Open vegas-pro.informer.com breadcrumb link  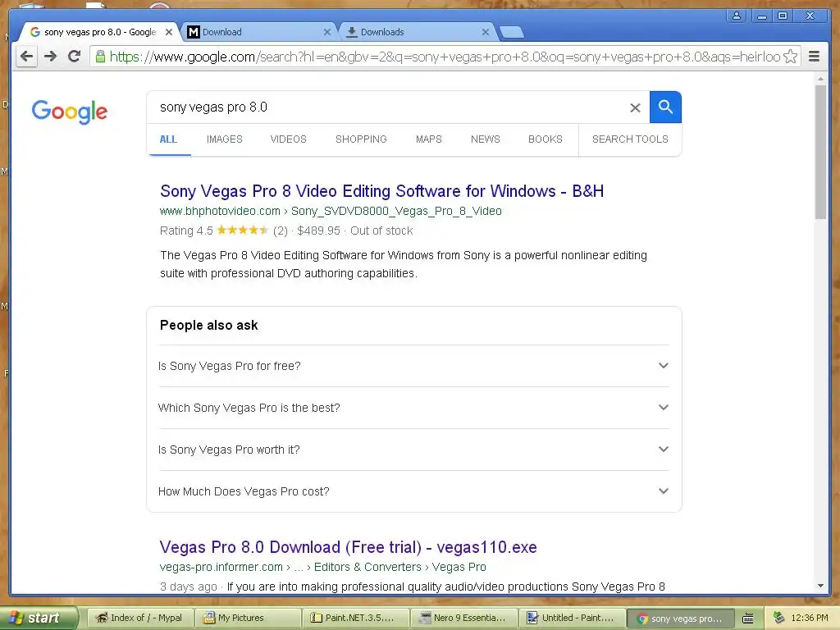(x=322, y=567)
